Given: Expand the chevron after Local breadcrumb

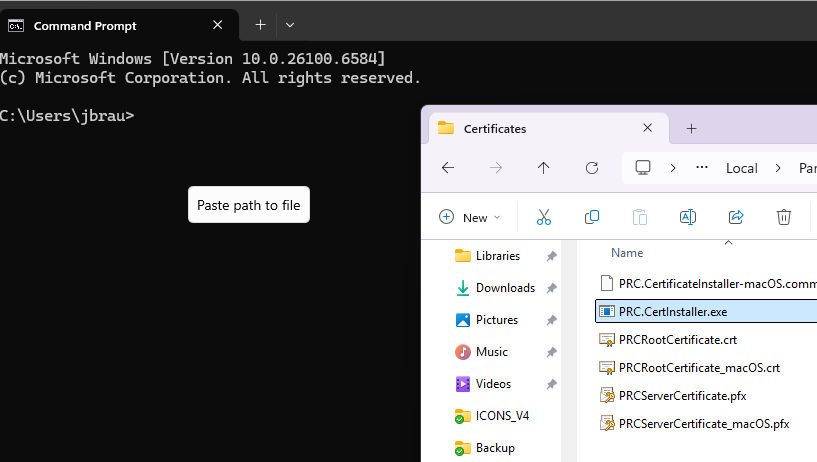Looking at the screenshot, I should point(778,168).
